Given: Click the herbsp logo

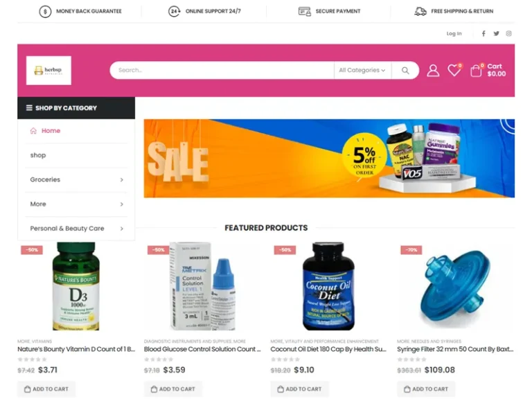Looking at the screenshot, I should tap(48, 70).
